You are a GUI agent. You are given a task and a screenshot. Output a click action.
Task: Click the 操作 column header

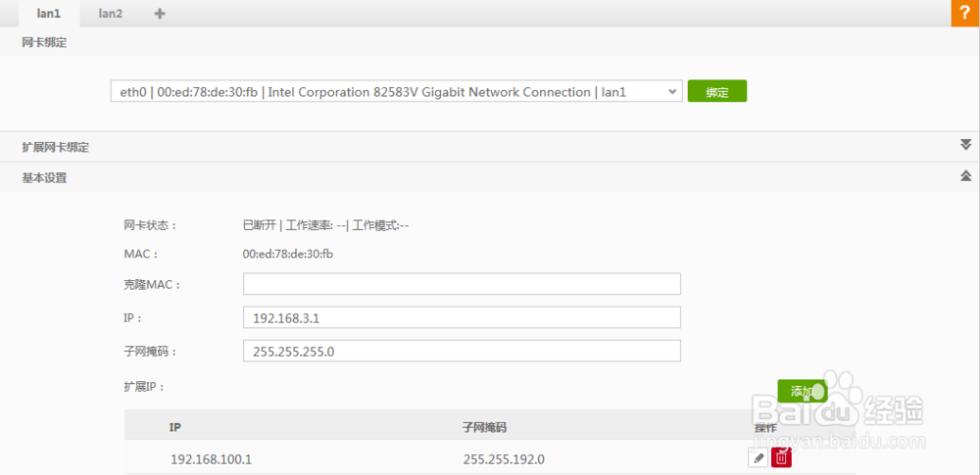765,428
